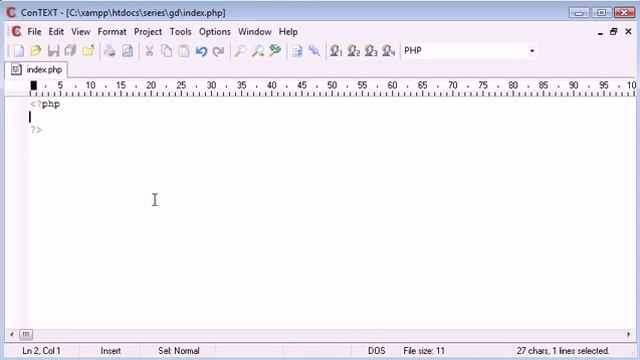This screenshot has width=640, height=360.
Task: Click the New file icon
Action: pyautogui.click(x=19, y=51)
